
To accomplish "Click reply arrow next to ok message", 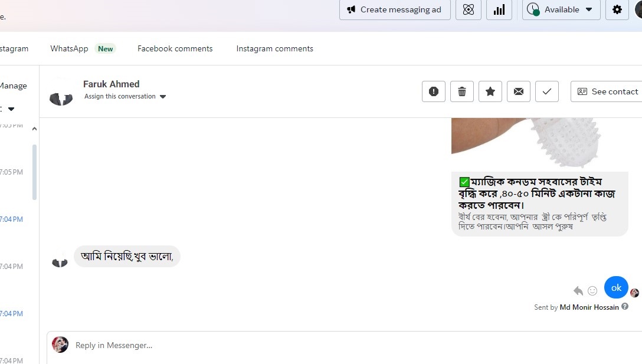I will click(578, 291).
